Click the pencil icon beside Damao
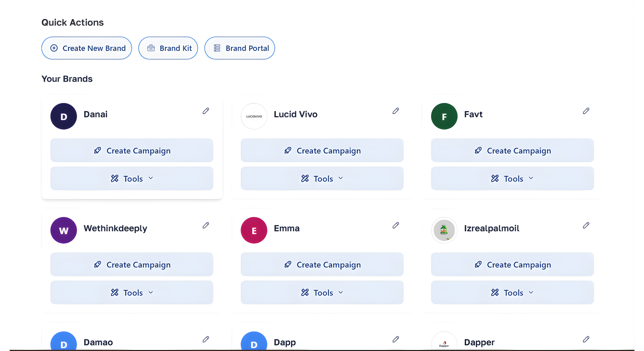 tap(206, 339)
